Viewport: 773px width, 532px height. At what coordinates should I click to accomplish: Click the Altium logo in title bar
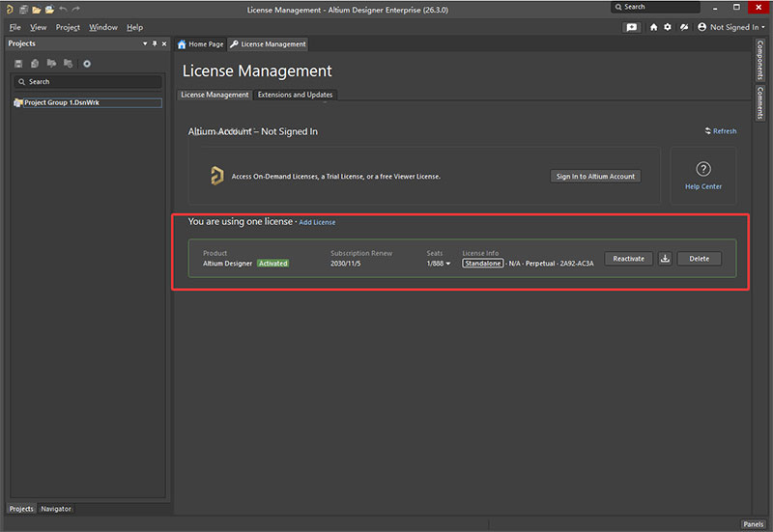coord(9,10)
